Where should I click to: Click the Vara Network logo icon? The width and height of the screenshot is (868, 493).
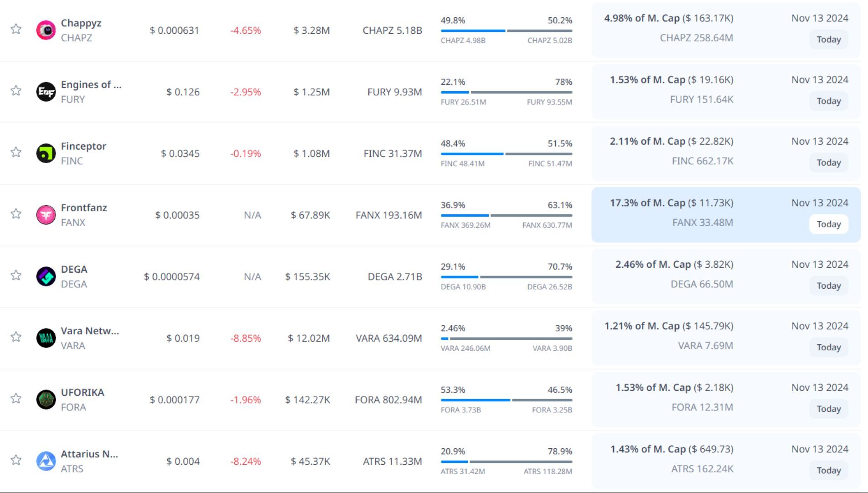click(46, 338)
